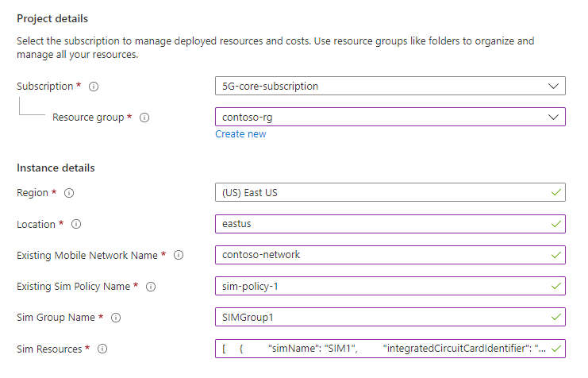Click the info icon beside Resource group
This screenshot has height=378, width=588.
(x=144, y=118)
